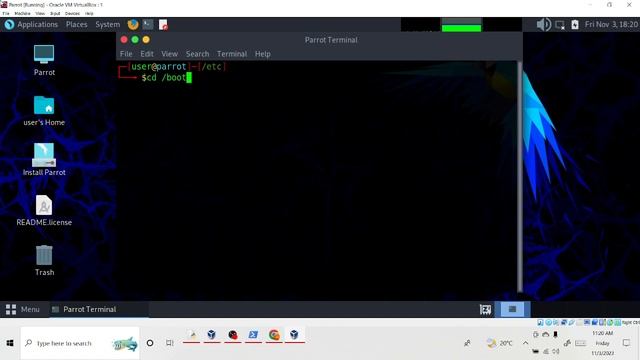Select the Install Parrot desktop icon
Screen dimensions: 640x360
click(44, 160)
